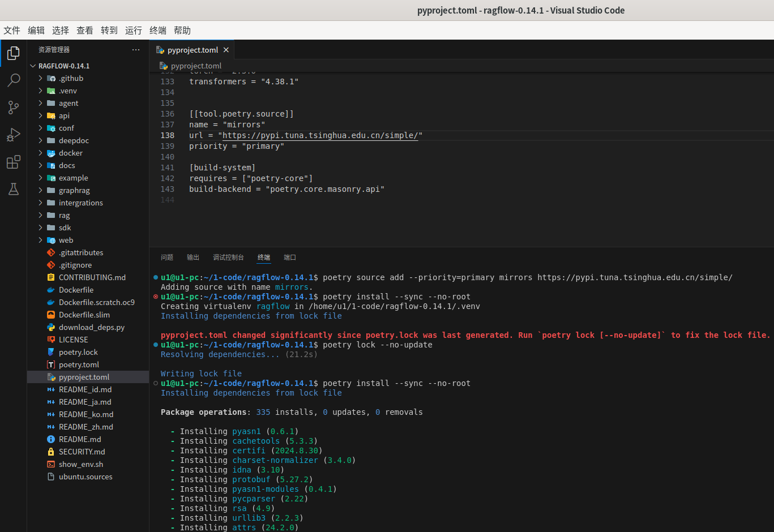
Task: Collapse the RAGFLOW-0.14.1 root folder
Action: 33,66
